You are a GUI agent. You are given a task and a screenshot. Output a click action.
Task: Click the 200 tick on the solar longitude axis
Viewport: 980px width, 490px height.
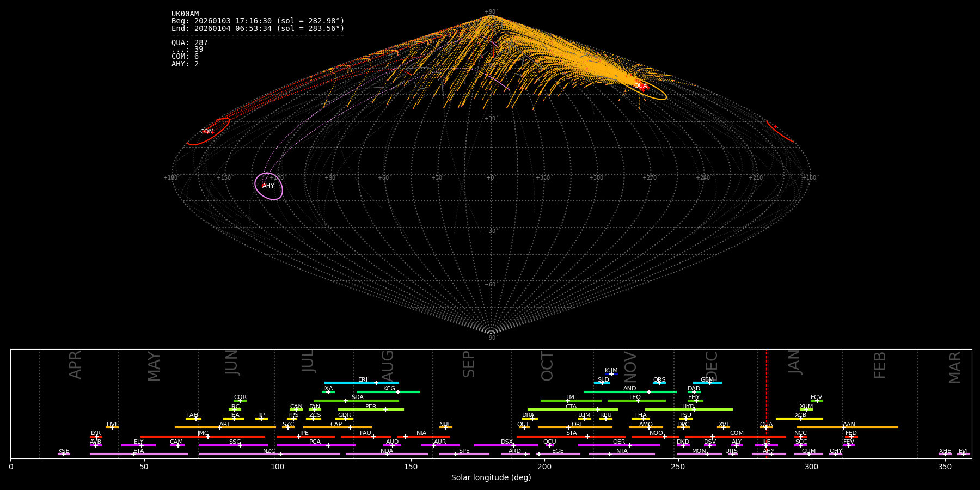point(544,467)
